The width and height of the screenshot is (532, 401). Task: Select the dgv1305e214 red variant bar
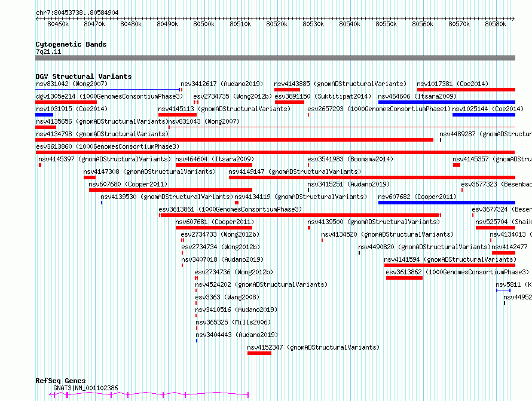pyautogui.click(x=66, y=102)
